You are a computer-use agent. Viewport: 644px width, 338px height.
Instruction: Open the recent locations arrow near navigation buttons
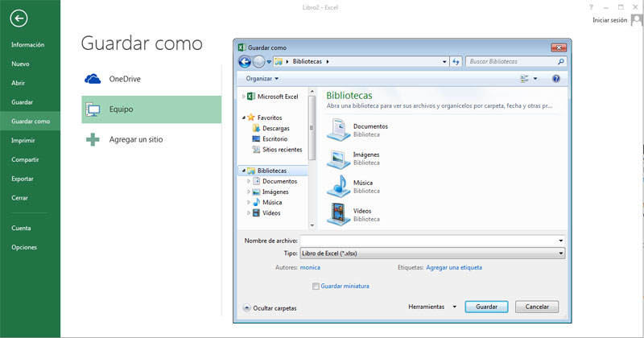click(x=269, y=62)
